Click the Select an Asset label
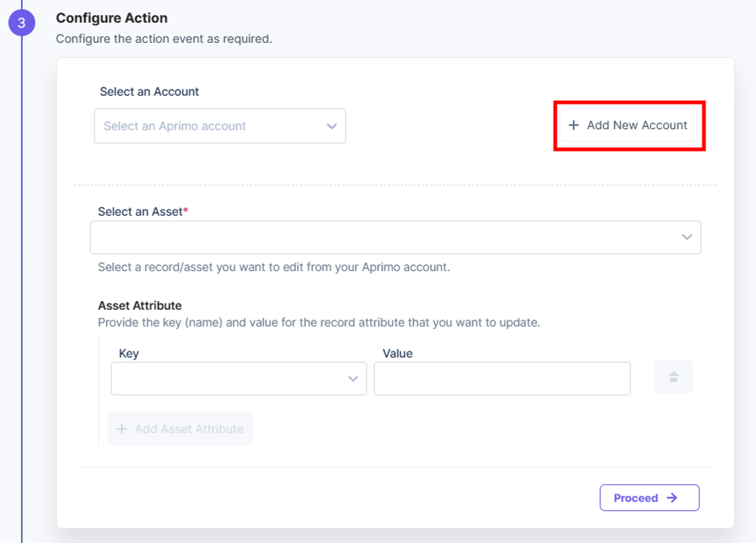The image size is (756, 543). click(143, 211)
